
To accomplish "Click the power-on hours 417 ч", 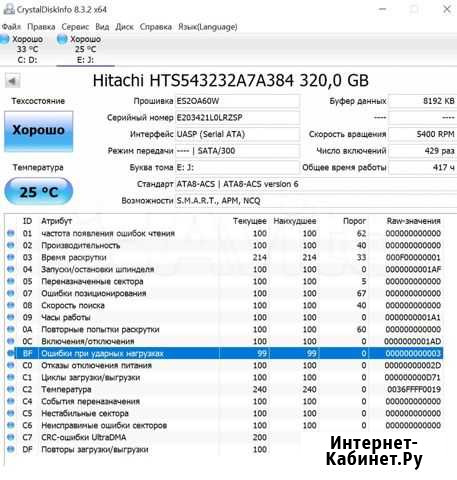I will [x=422, y=168].
